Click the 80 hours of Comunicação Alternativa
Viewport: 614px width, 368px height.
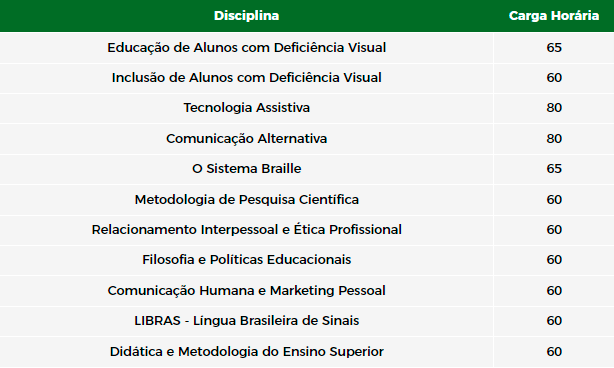point(554,139)
